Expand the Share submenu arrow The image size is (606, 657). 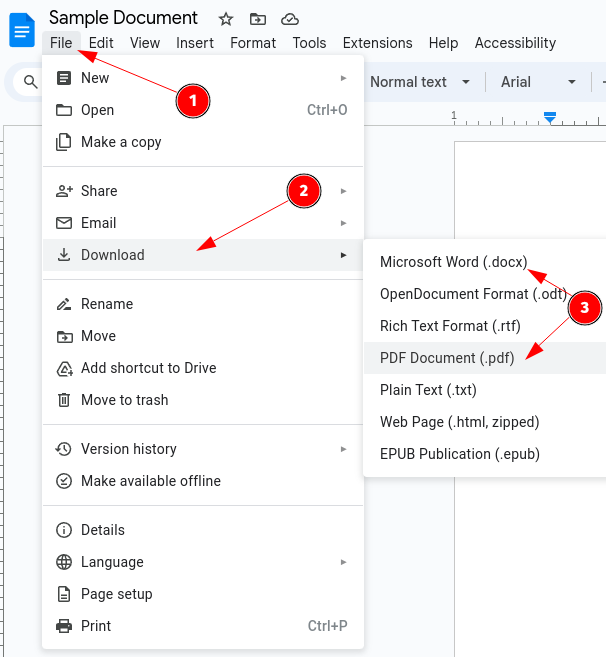343,191
